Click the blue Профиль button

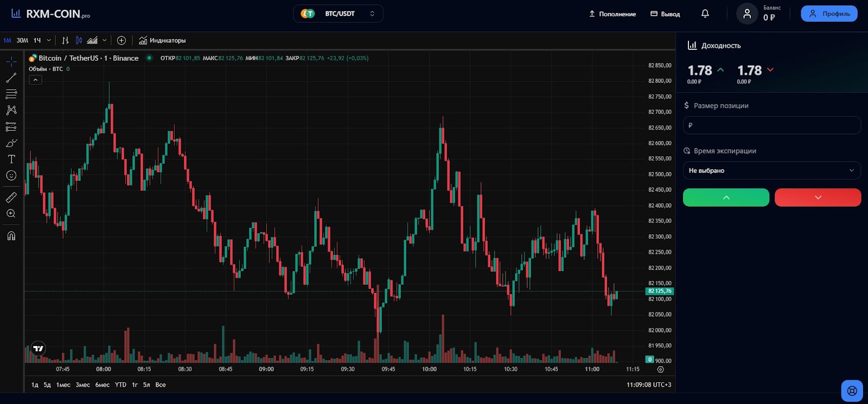[x=829, y=14]
